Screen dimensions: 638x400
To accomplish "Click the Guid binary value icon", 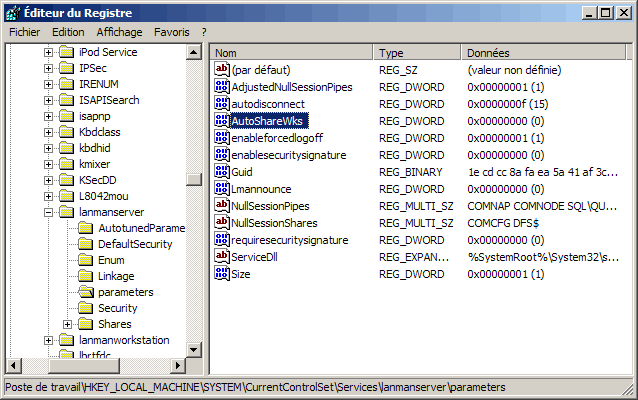I will 222,172.
